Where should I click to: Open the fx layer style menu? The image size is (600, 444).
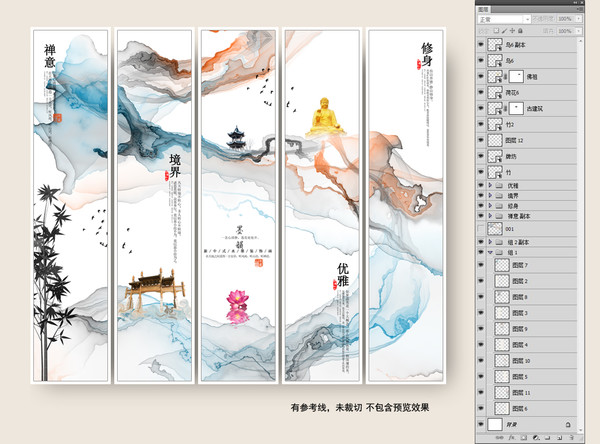(512, 437)
